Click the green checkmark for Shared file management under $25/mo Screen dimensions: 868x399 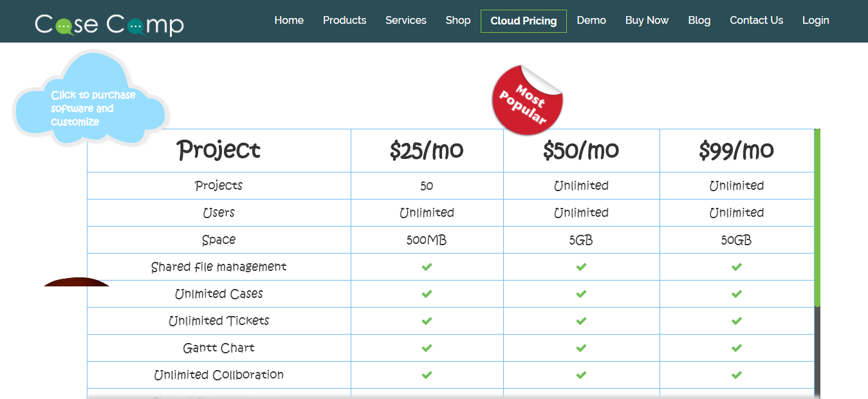(427, 266)
